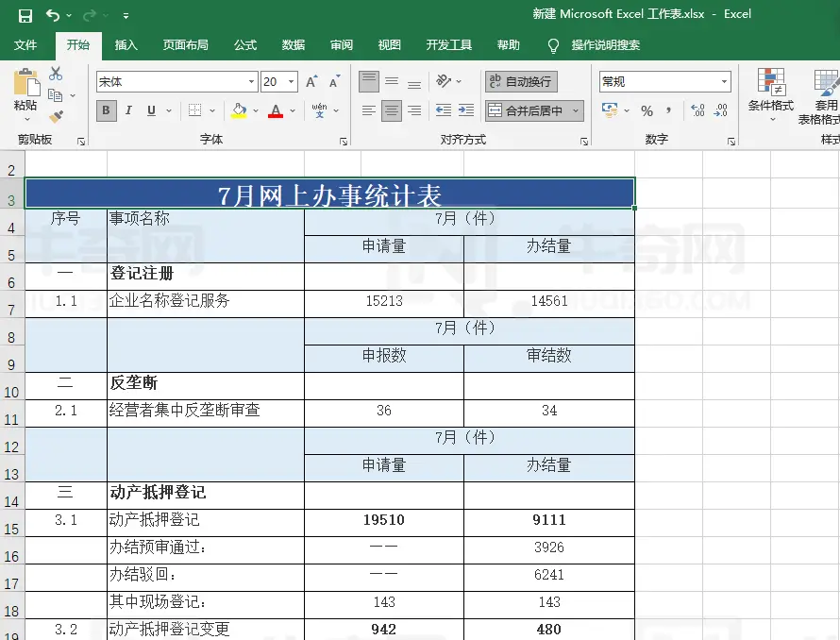Click the Undo arrow icon
This screenshot has width=840, height=640.
(x=53, y=15)
